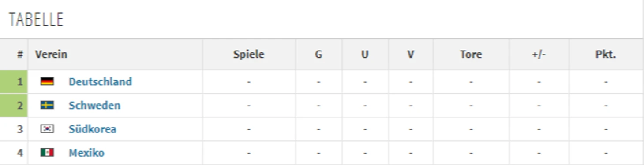Viewport: 644px width, 165px height.
Task: Click the Spiele column header
Action: (x=249, y=54)
